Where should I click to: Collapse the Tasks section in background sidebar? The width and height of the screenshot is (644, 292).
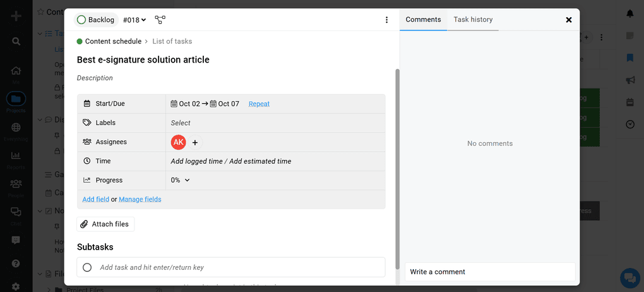click(40, 33)
